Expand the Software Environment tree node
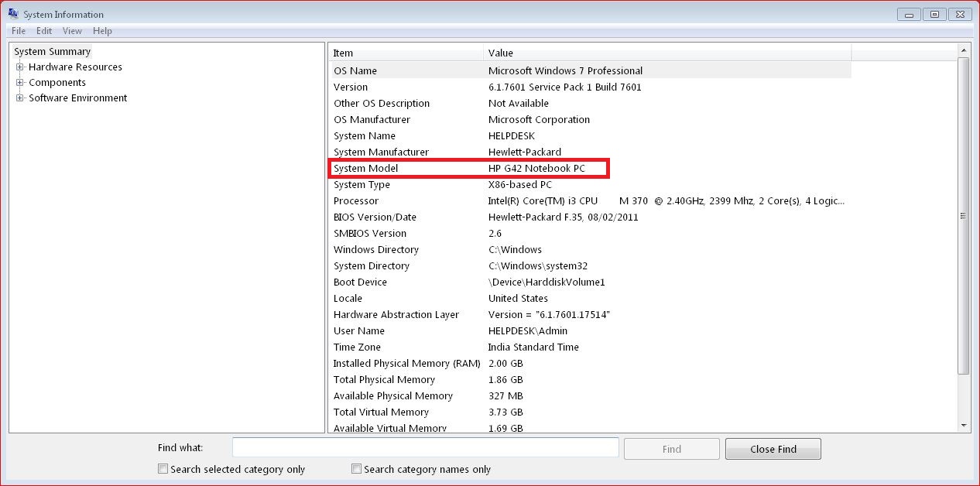The height and width of the screenshot is (486, 980). 19,98
